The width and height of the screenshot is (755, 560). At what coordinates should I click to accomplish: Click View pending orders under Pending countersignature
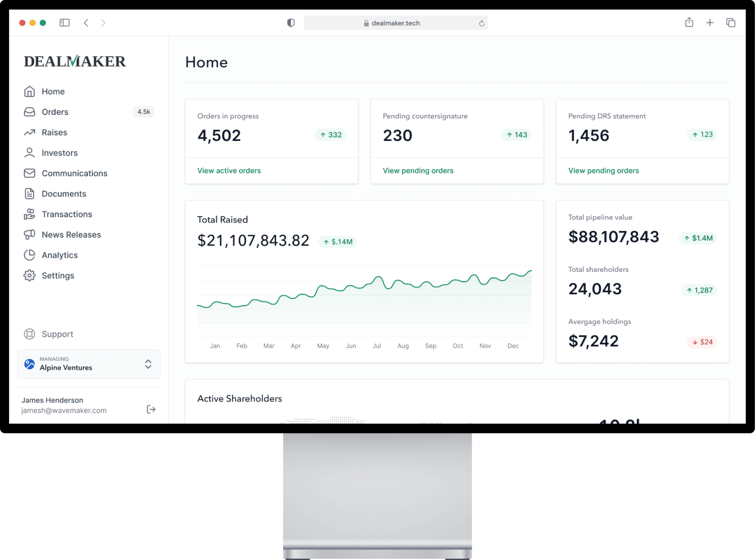[418, 170]
